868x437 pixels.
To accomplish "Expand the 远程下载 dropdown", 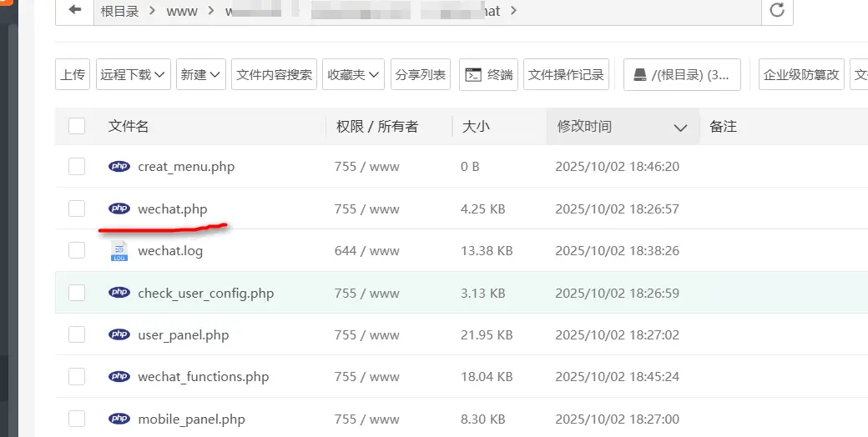I will pos(134,74).
